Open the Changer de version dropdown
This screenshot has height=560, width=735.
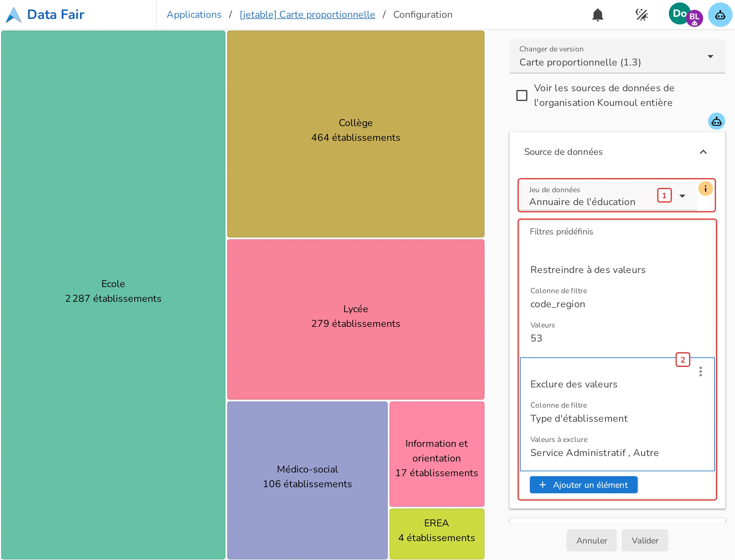point(617,56)
